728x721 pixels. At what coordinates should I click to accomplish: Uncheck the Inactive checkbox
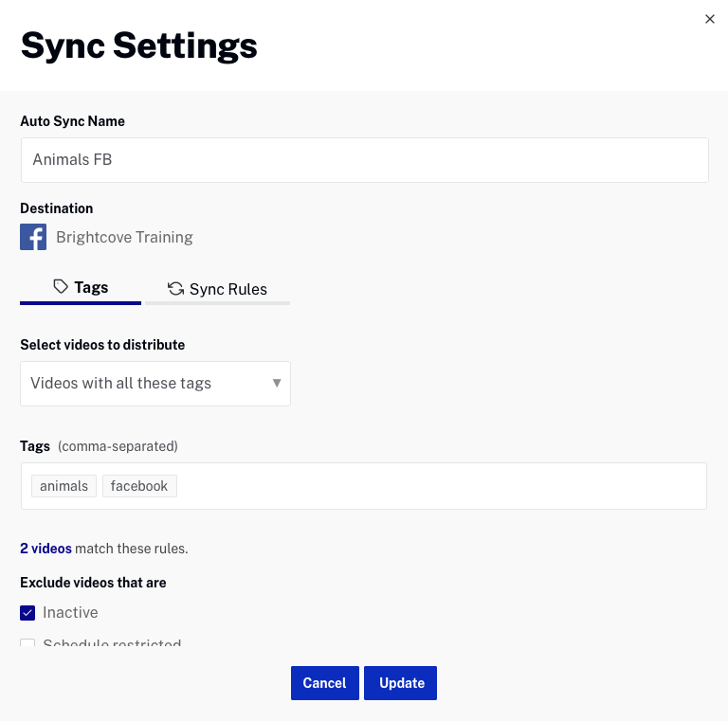click(27, 613)
